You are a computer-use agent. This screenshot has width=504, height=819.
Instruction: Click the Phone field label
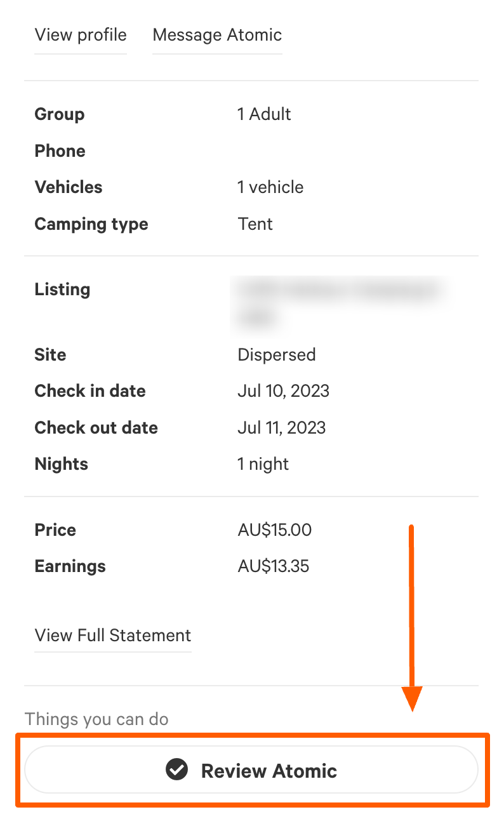[x=60, y=151]
